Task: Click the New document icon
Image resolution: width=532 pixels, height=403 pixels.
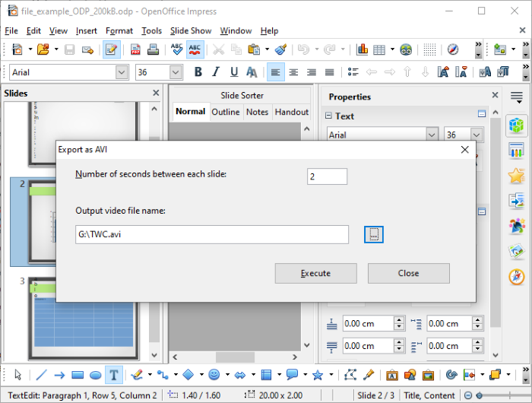Action: [17, 49]
